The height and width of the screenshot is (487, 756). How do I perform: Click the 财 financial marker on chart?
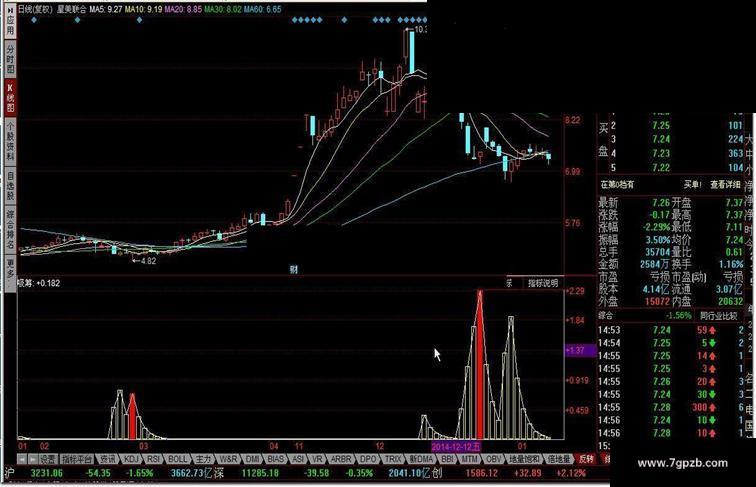[x=294, y=270]
